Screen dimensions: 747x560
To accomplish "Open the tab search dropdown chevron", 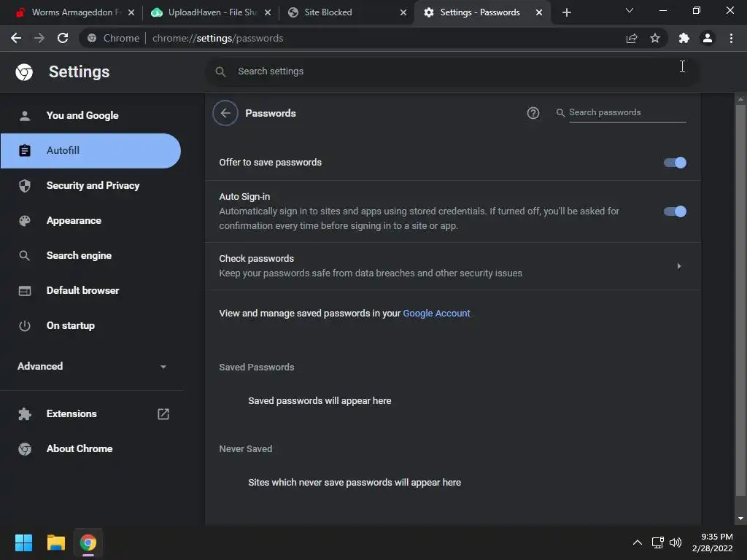I will coord(630,10).
